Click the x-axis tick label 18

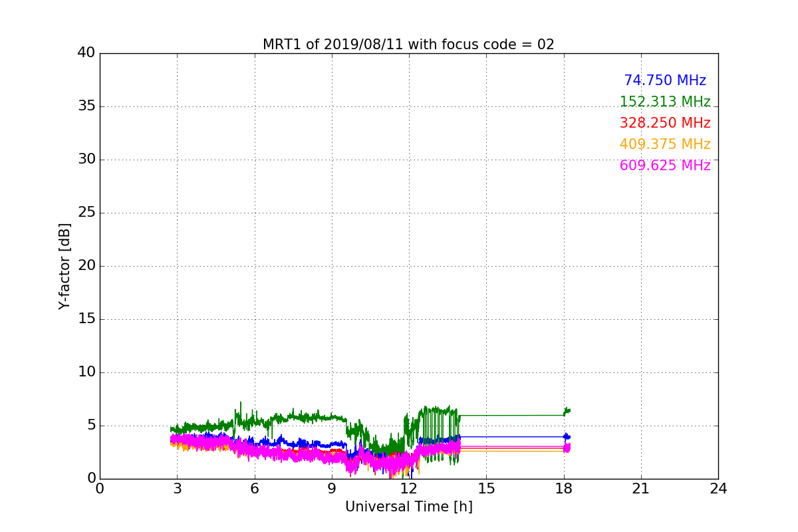tap(564, 488)
